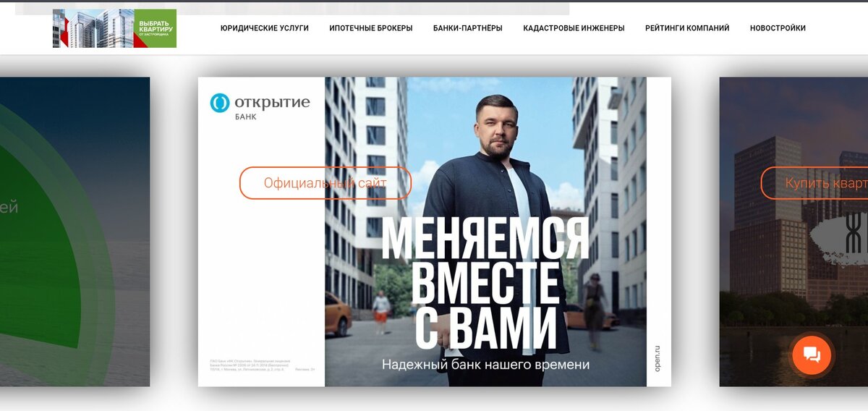Open the orange live chat bubble
The width and height of the screenshot is (868, 411).
pyautogui.click(x=812, y=355)
